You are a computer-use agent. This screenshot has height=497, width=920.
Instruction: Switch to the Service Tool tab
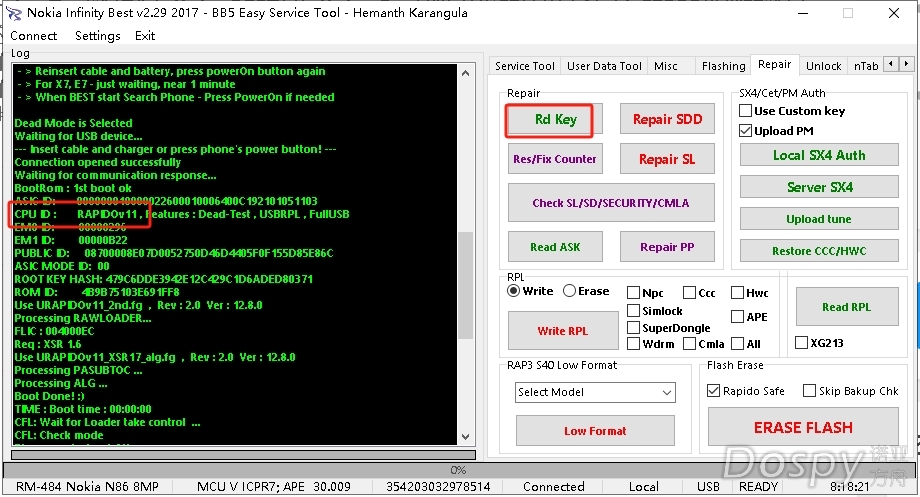pyautogui.click(x=525, y=66)
